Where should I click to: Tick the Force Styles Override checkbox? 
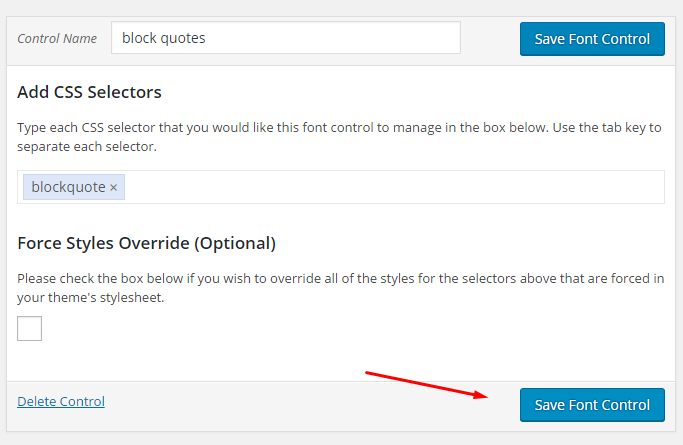[x=30, y=328]
